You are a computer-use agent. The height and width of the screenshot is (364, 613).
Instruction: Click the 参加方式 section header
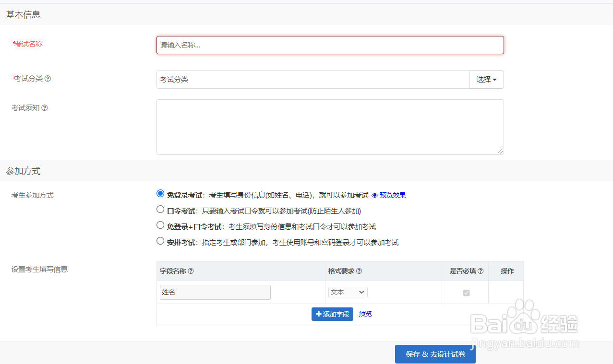(x=22, y=171)
